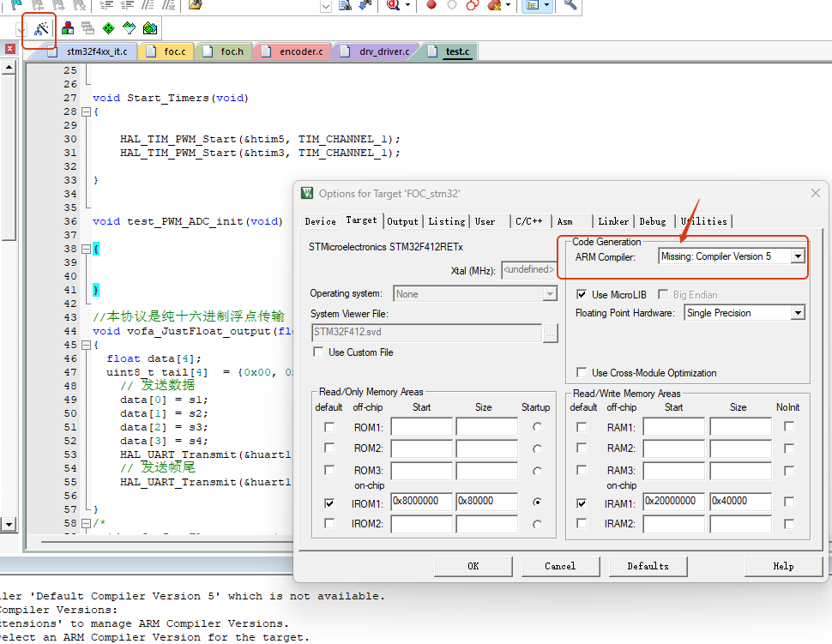Viewport: 832px width, 644px height.
Task: Open the C/C++ options tab
Action: coord(529,222)
